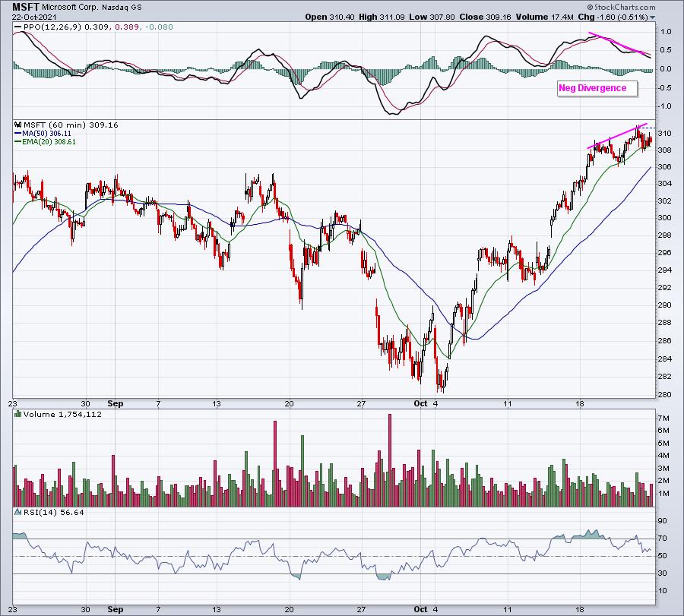Select pink trendline above price highs

pos(616,135)
